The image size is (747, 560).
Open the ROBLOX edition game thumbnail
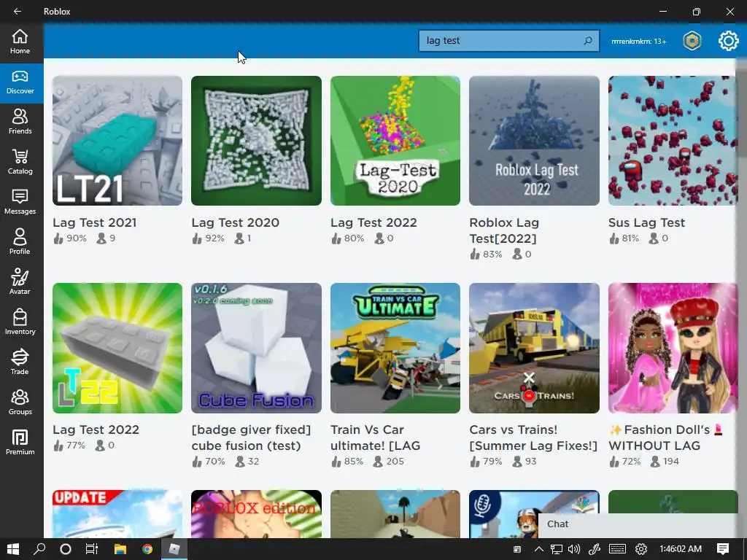tap(256, 514)
